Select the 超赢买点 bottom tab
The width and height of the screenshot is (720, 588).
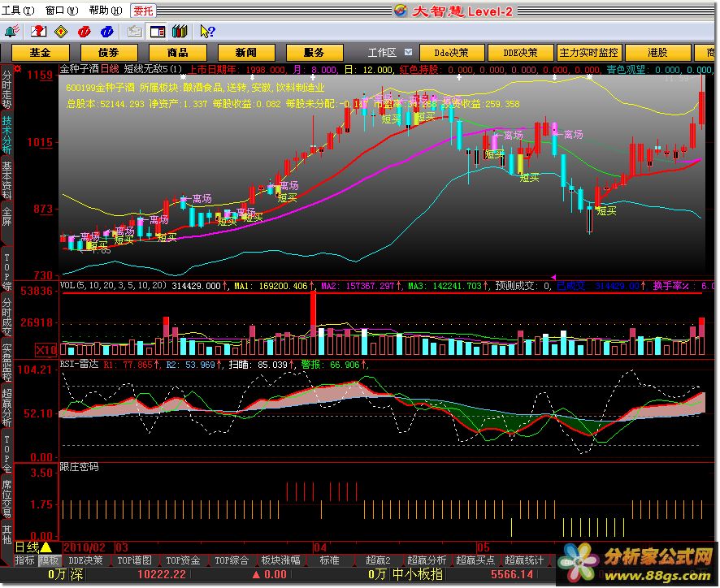coord(475,560)
